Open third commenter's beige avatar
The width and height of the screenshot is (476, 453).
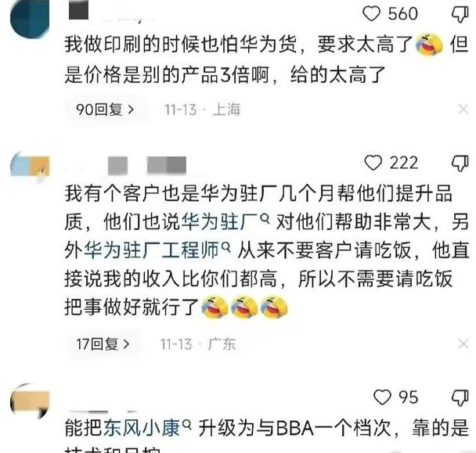30,401
